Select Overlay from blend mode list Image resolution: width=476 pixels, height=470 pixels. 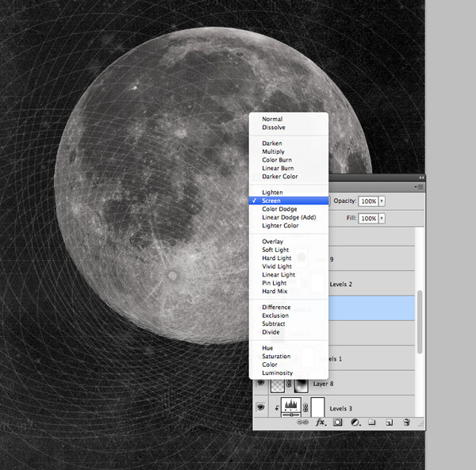[x=272, y=242]
